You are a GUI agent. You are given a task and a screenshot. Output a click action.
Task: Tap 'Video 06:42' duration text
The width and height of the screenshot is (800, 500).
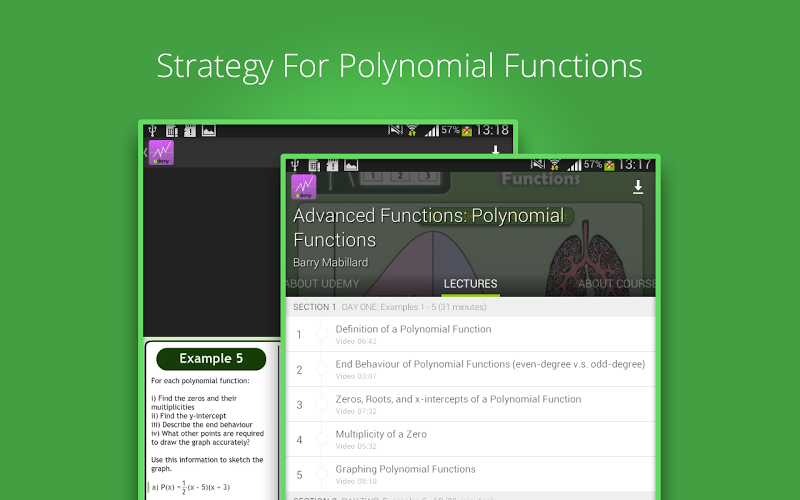356,341
